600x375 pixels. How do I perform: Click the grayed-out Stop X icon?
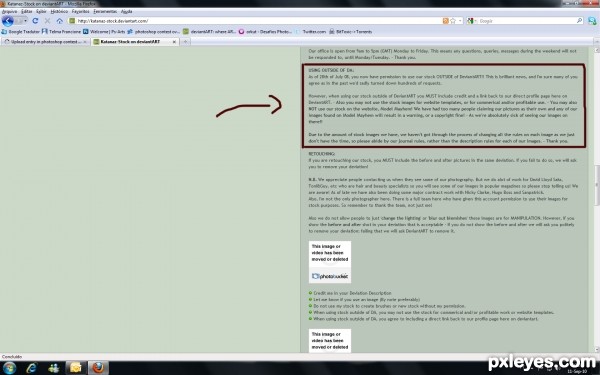[47, 21]
